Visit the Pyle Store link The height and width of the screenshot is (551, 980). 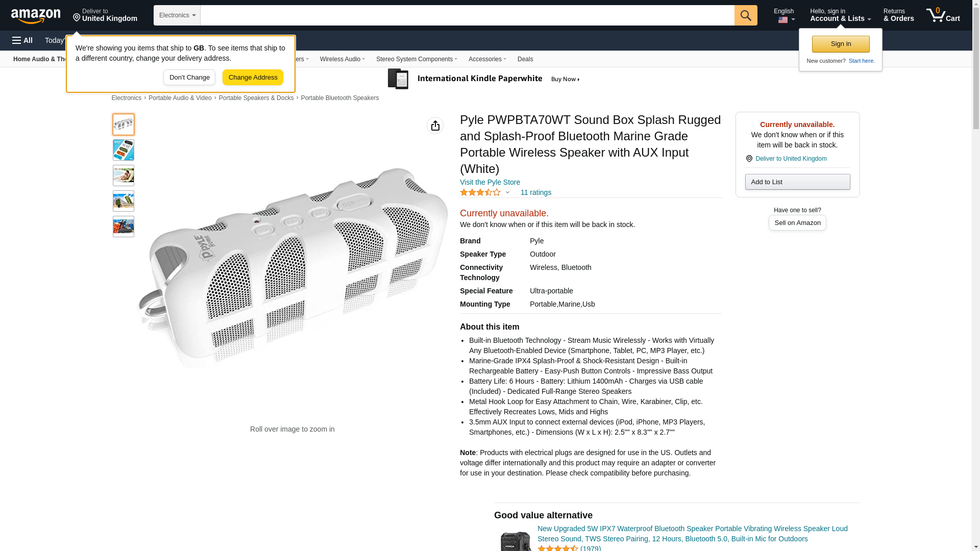pos(489,182)
